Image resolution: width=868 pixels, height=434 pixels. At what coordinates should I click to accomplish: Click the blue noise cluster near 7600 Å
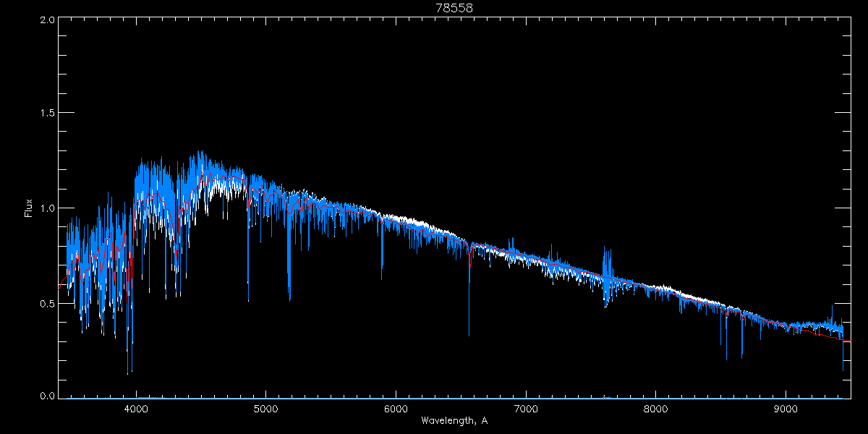[x=608, y=275]
